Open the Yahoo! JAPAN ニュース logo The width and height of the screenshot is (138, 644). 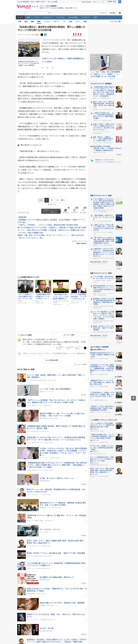27,7
